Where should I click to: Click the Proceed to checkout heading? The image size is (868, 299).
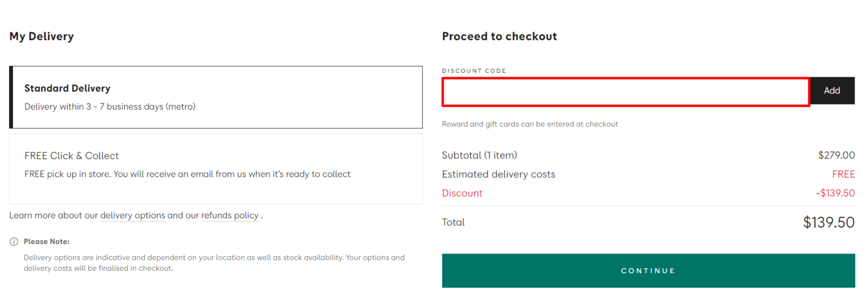click(499, 36)
